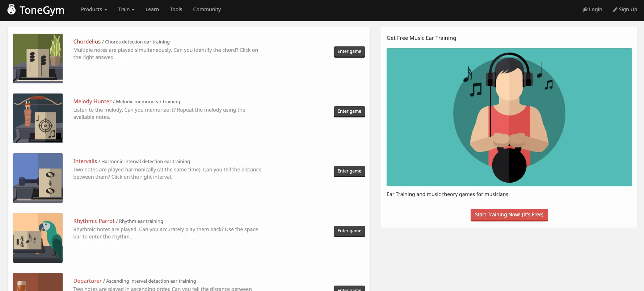Click the Sign Up link
Viewport: 644px width, 291px height.
tap(625, 9)
